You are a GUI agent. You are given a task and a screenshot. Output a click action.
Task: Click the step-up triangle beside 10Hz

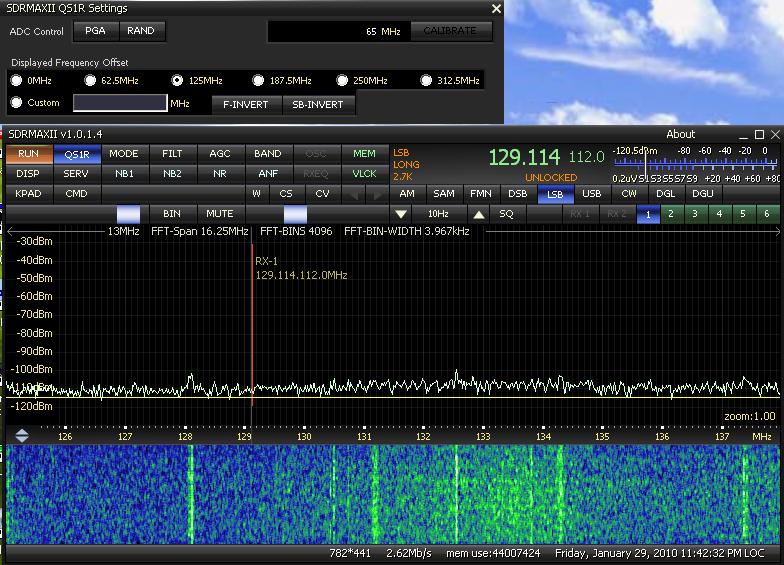pyautogui.click(x=478, y=214)
